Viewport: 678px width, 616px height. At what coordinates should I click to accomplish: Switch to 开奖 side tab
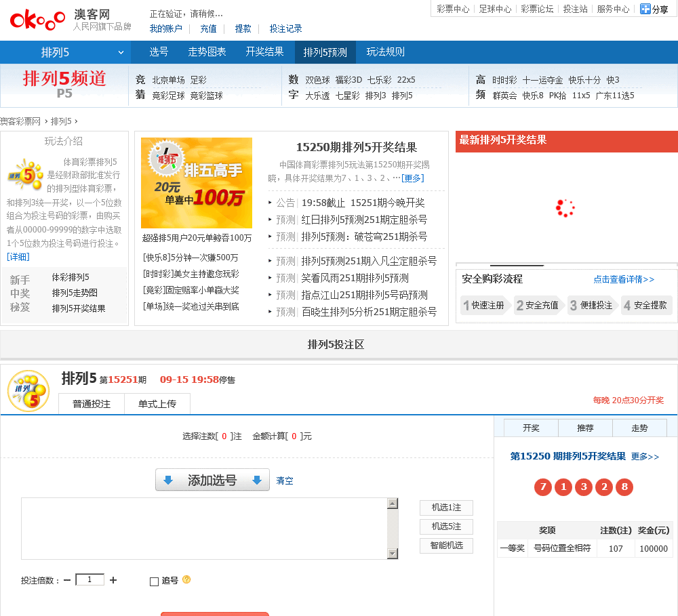(x=531, y=428)
